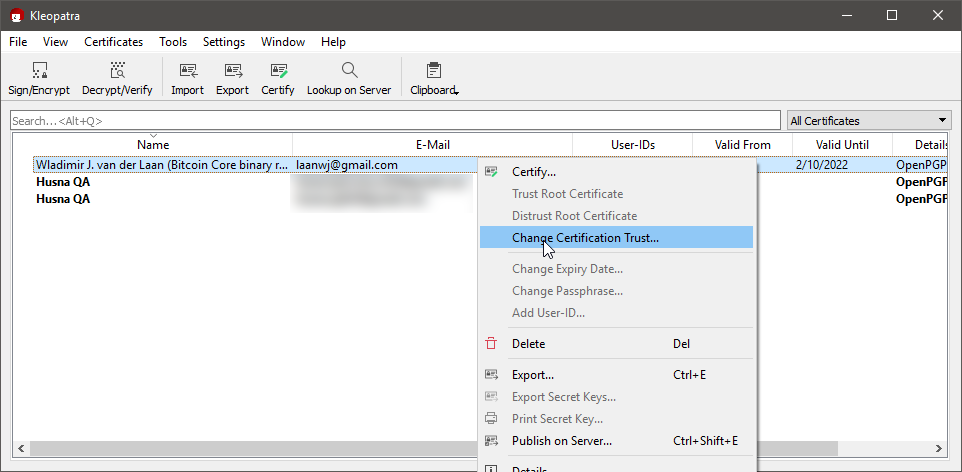Open Lookup on Server search

(349, 79)
